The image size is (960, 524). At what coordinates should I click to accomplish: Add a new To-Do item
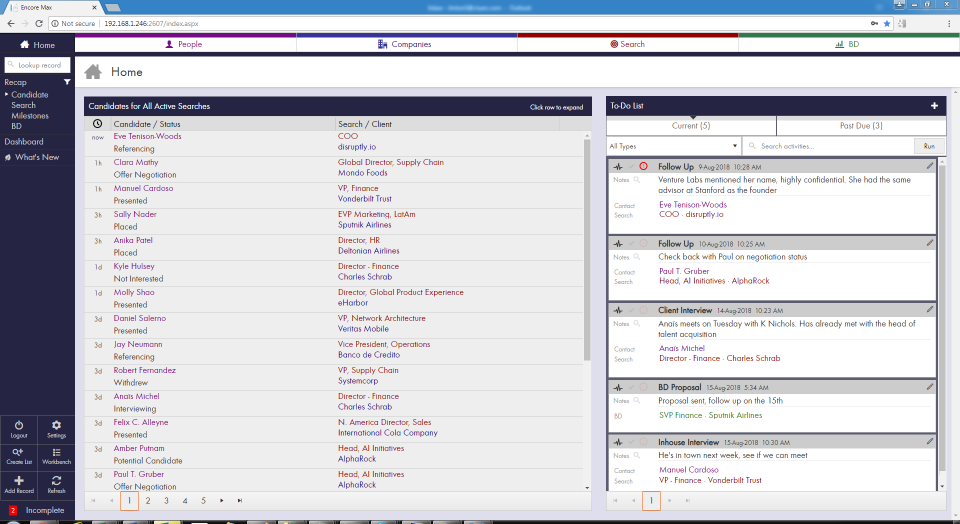pyautogui.click(x=934, y=106)
